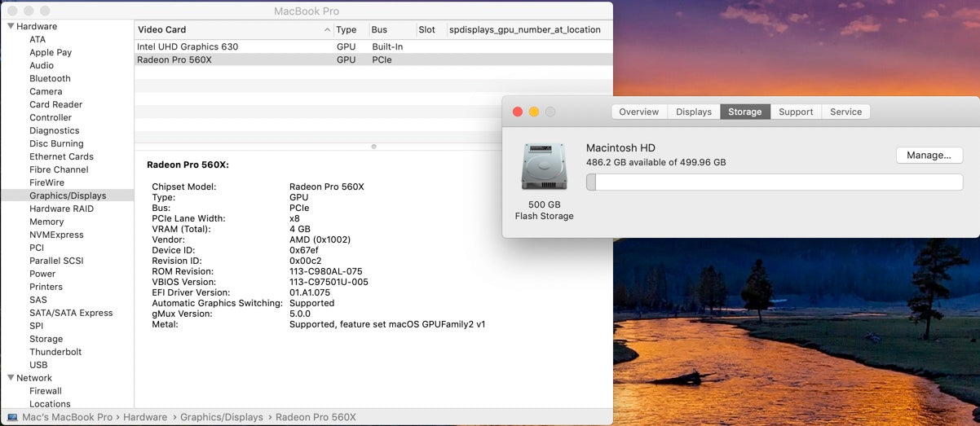
Task: Select Bluetooth in the sidebar
Action: [50, 78]
